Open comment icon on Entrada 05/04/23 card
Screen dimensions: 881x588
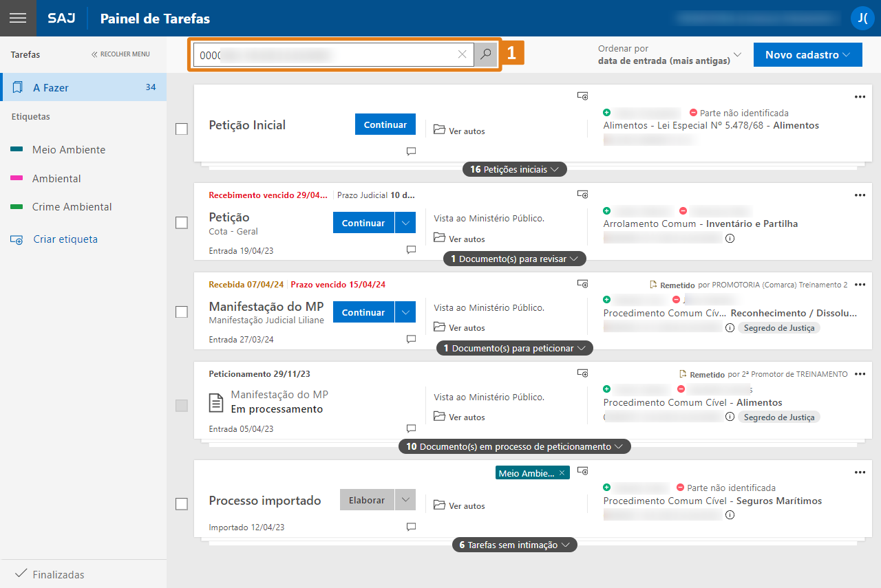[411, 428]
